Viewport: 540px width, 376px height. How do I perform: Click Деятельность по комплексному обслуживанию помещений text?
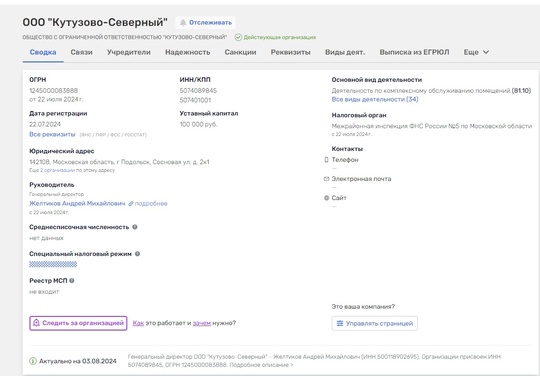click(x=420, y=91)
